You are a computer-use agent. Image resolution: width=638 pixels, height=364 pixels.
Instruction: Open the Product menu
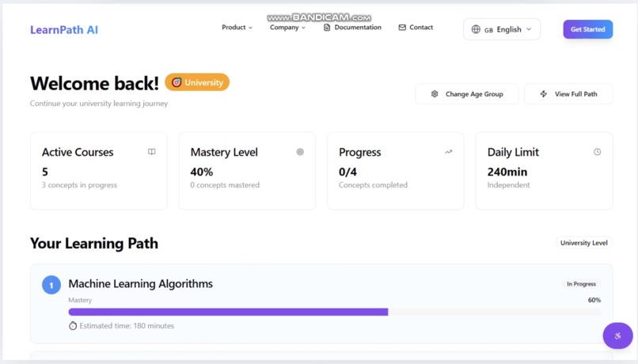(237, 27)
